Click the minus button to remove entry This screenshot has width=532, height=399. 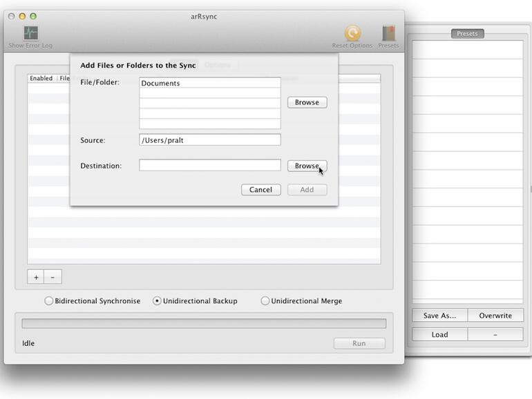tap(53, 278)
